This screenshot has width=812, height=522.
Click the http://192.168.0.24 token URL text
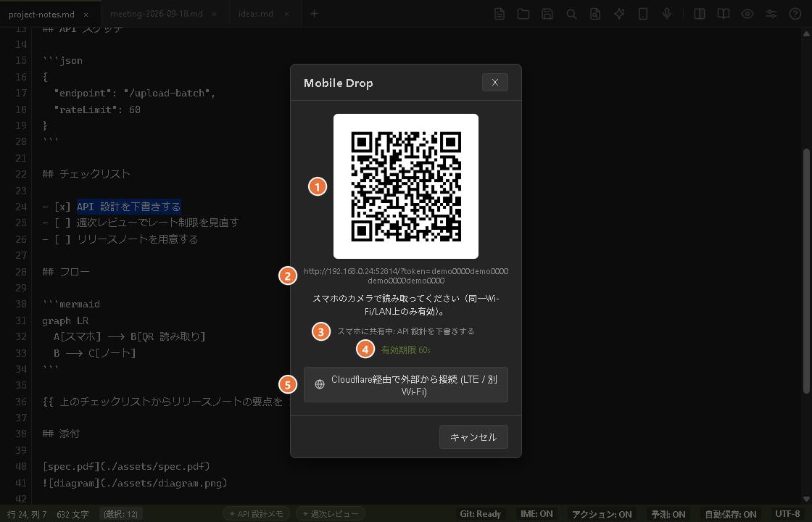406,276
